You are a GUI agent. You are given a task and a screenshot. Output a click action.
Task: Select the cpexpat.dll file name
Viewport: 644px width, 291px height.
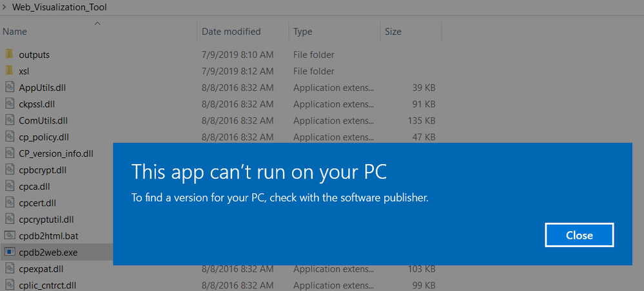(x=41, y=268)
